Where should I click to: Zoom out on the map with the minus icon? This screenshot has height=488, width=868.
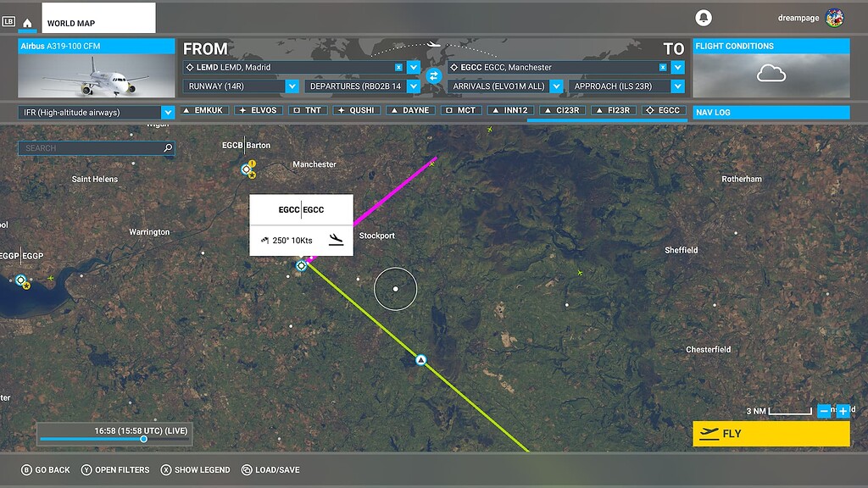[823, 411]
